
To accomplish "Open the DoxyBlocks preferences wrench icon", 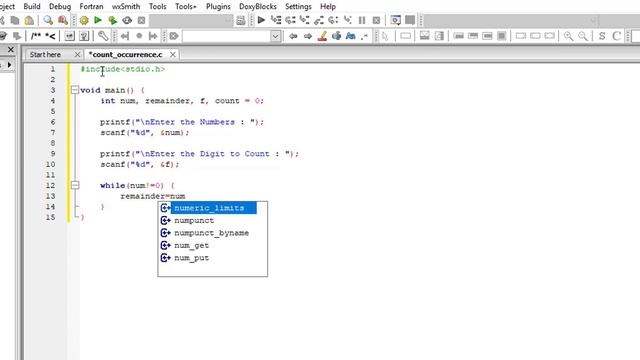I will click(x=103, y=36).
